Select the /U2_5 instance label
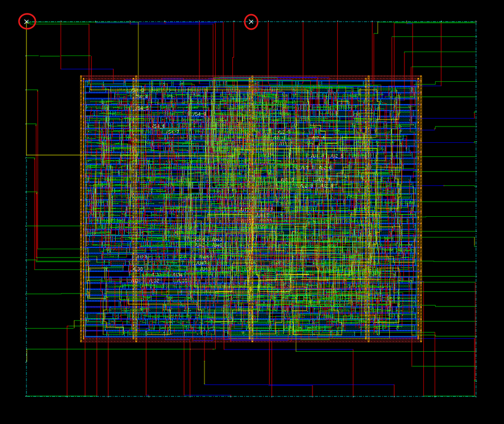The image size is (504, 424). (337, 156)
